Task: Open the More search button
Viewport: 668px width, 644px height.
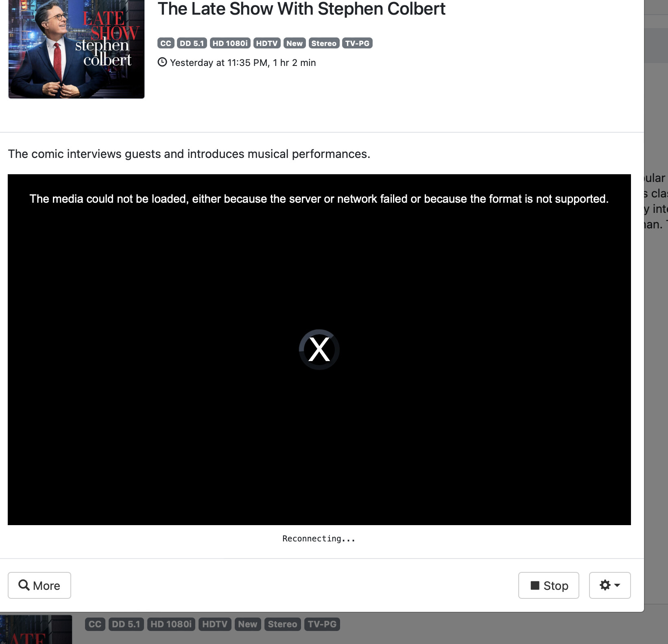Action: tap(39, 585)
